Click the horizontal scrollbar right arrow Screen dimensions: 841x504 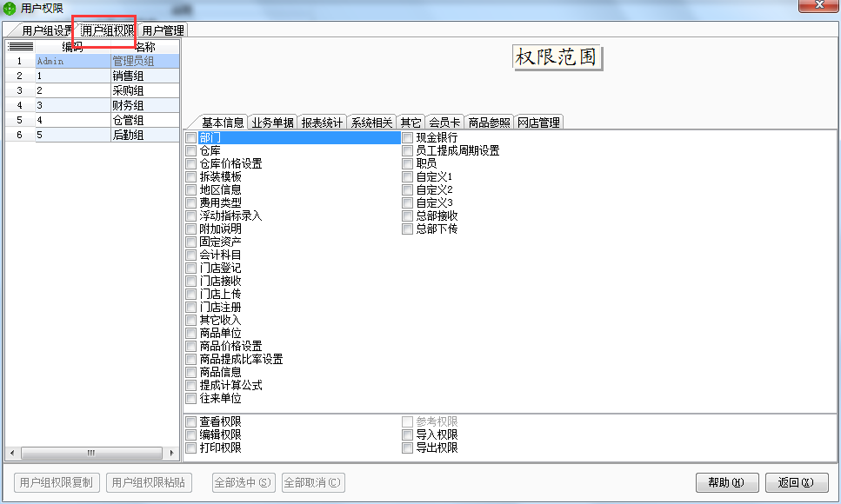coord(172,453)
